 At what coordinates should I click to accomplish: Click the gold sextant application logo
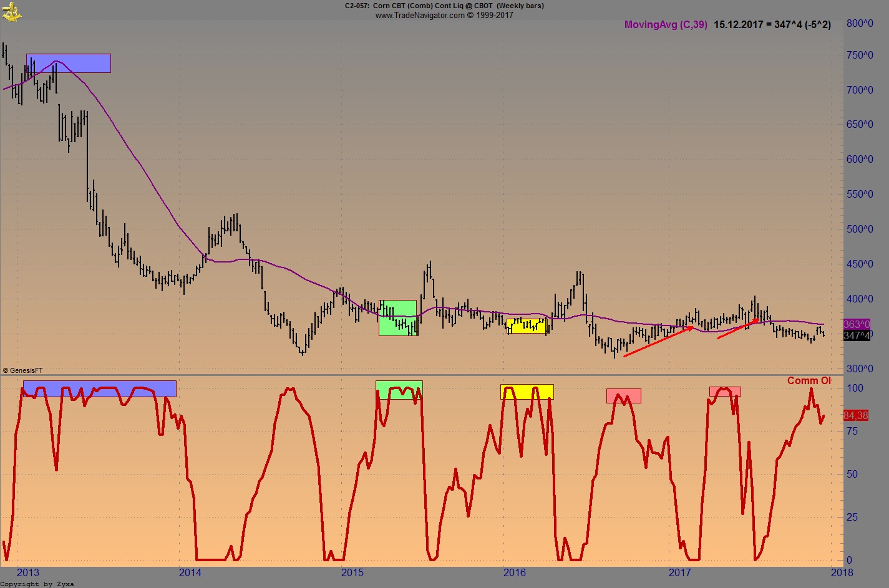tap(11, 11)
